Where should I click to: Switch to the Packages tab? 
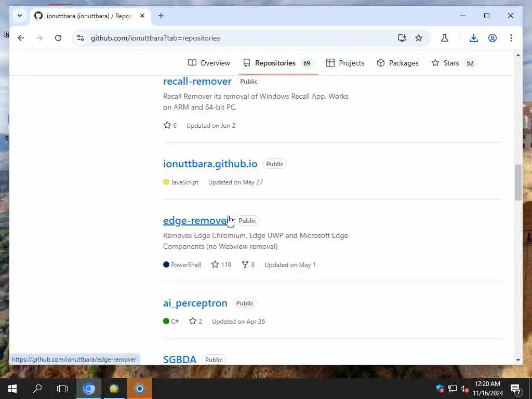(397, 63)
